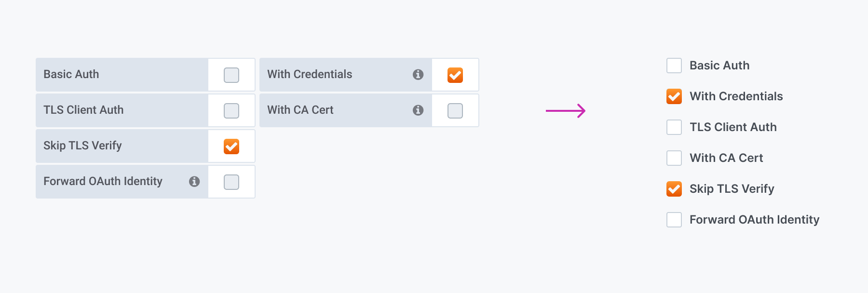Enable TLS Client Auth in the right-hand list
Viewport: 868px width, 293px height.
coord(674,127)
